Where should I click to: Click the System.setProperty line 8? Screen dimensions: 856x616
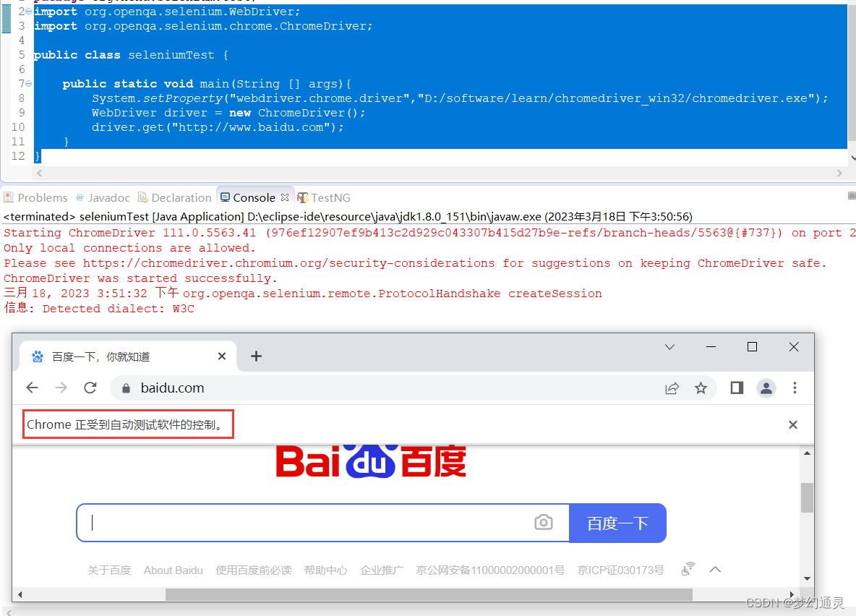coord(460,98)
